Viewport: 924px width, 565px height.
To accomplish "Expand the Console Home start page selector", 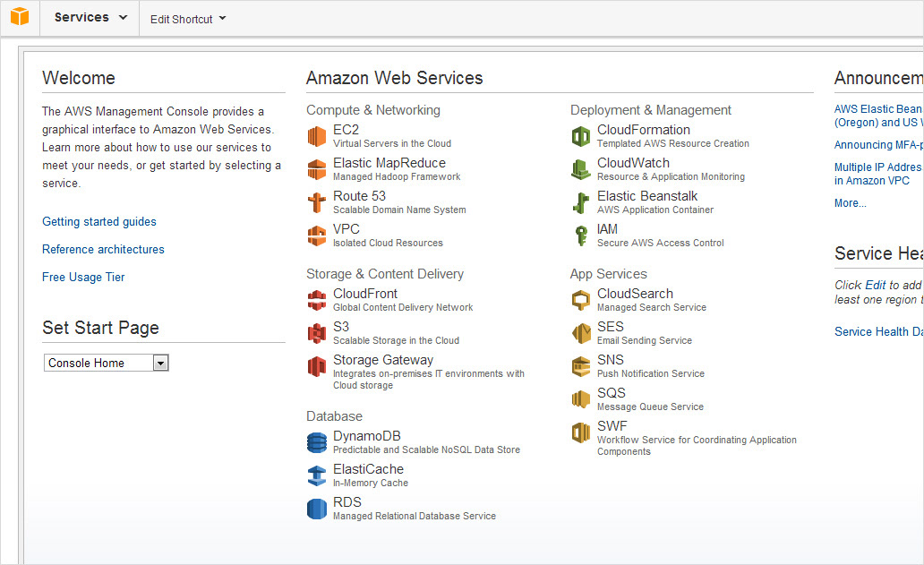I will pyautogui.click(x=160, y=363).
